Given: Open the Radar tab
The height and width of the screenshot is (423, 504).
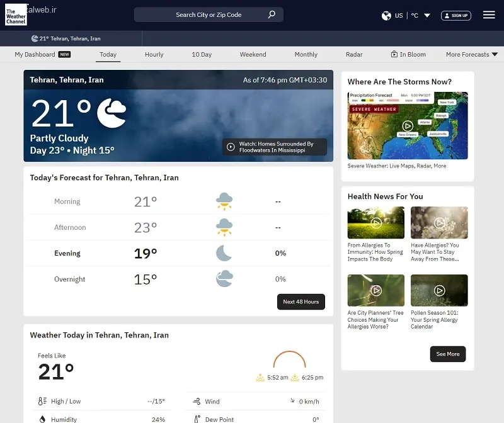Looking at the screenshot, I should [x=354, y=54].
